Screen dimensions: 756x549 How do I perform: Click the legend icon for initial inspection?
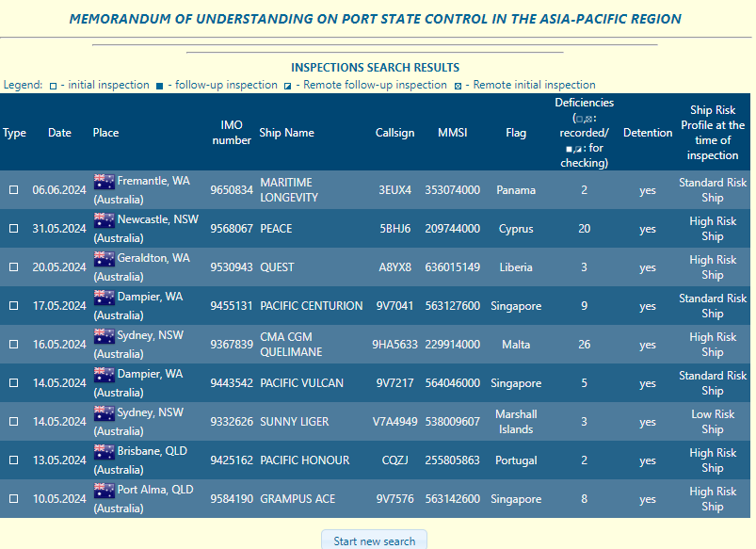[53, 86]
